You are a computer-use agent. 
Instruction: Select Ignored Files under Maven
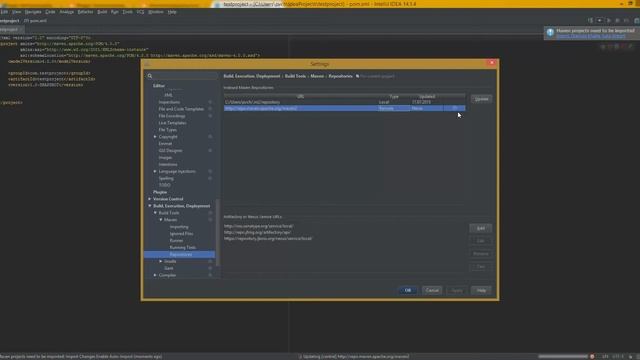point(182,233)
